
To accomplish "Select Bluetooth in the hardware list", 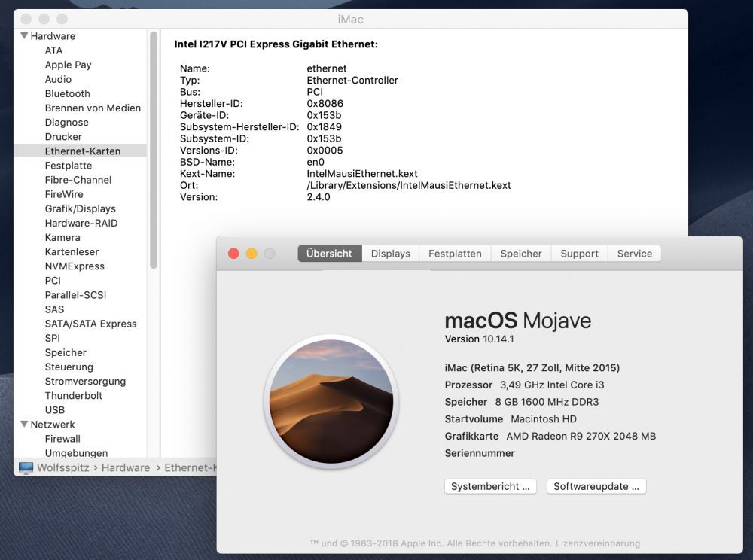I will point(68,93).
